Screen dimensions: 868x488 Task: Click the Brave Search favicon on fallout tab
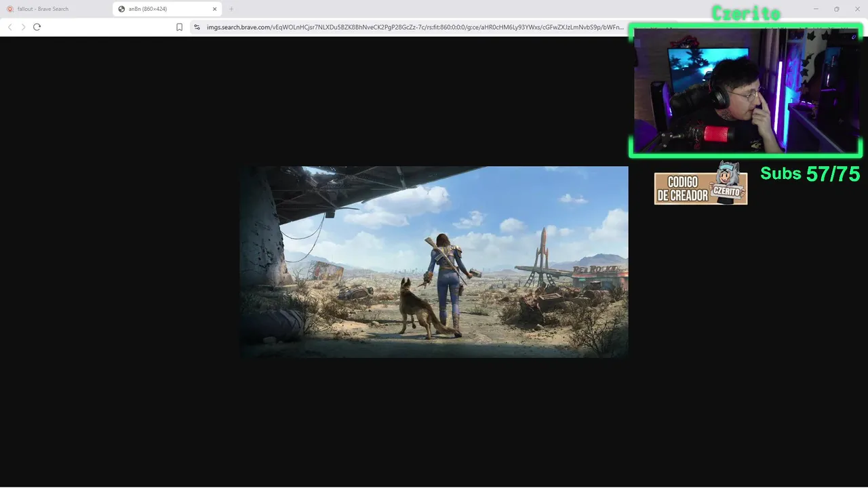click(x=9, y=9)
